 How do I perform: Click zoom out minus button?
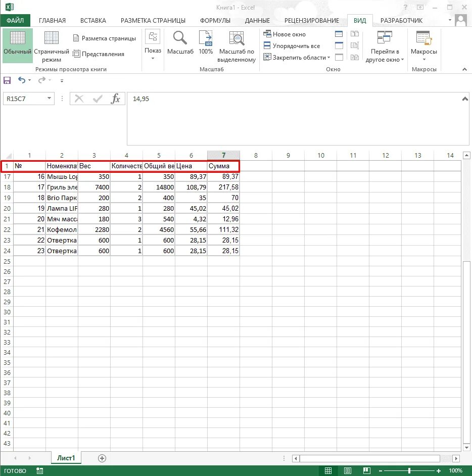click(x=381, y=470)
